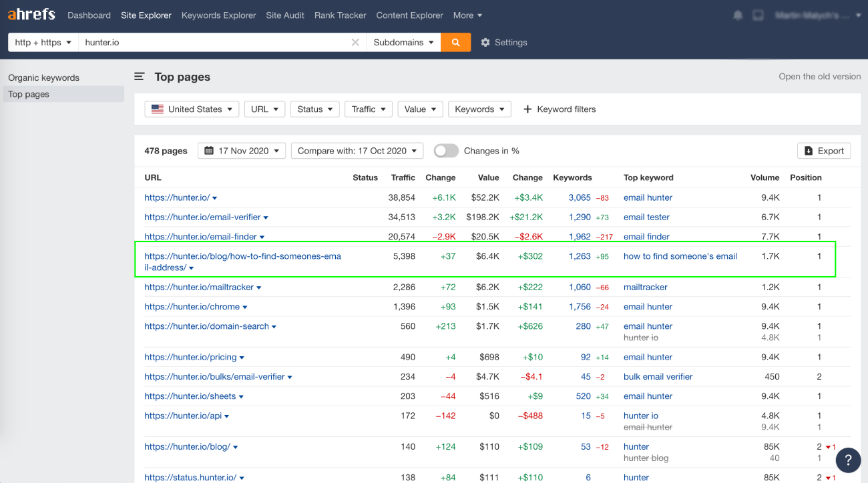Switch to Site Explorer
The image size is (868, 483).
pos(146,15)
